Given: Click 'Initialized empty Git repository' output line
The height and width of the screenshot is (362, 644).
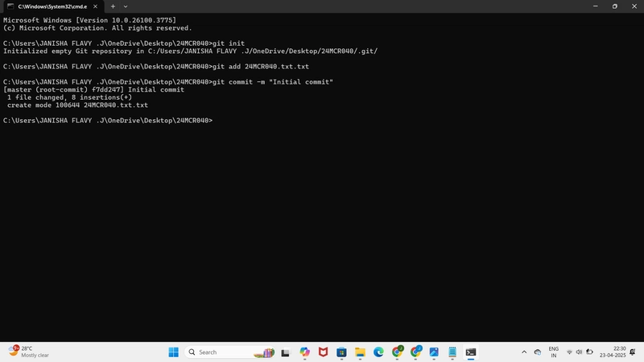Looking at the screenshot, I should pos(190,51).
